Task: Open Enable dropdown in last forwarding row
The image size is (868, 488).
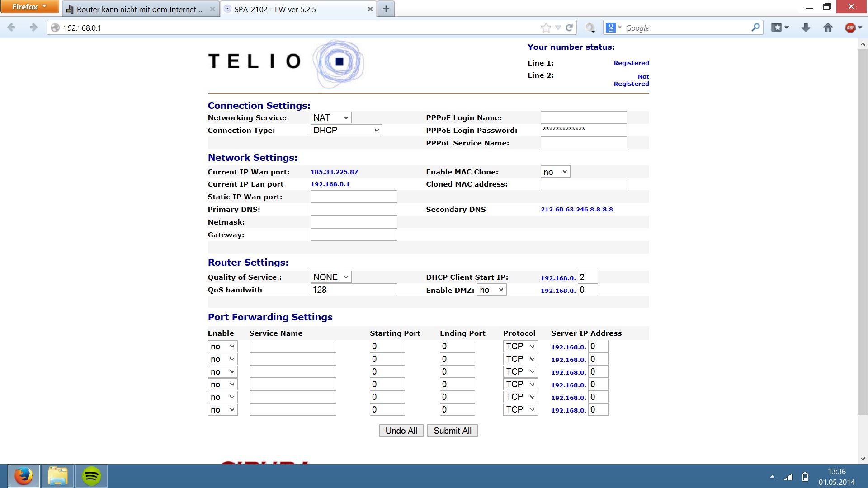Action: (x=222, y=410)
